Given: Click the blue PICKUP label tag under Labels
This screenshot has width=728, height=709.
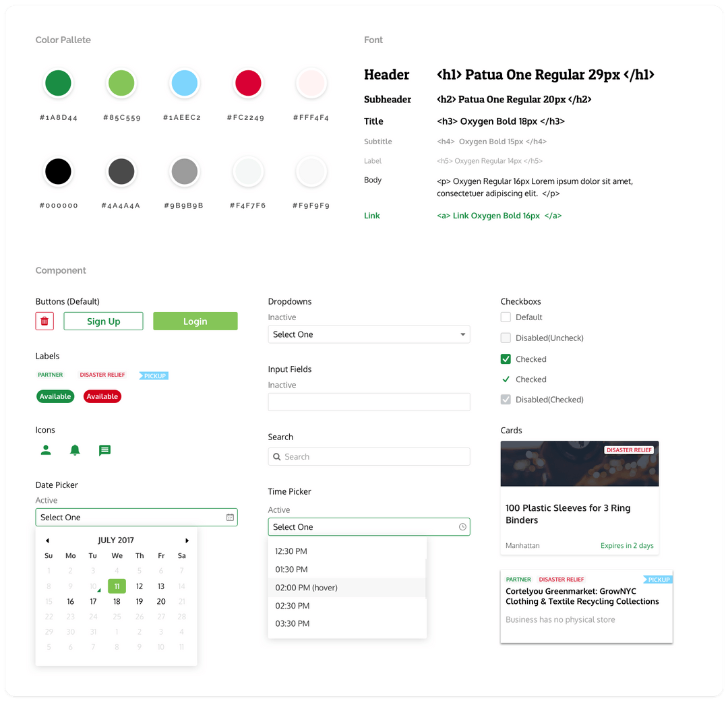Looking at the screenshot, I should 154,375.
